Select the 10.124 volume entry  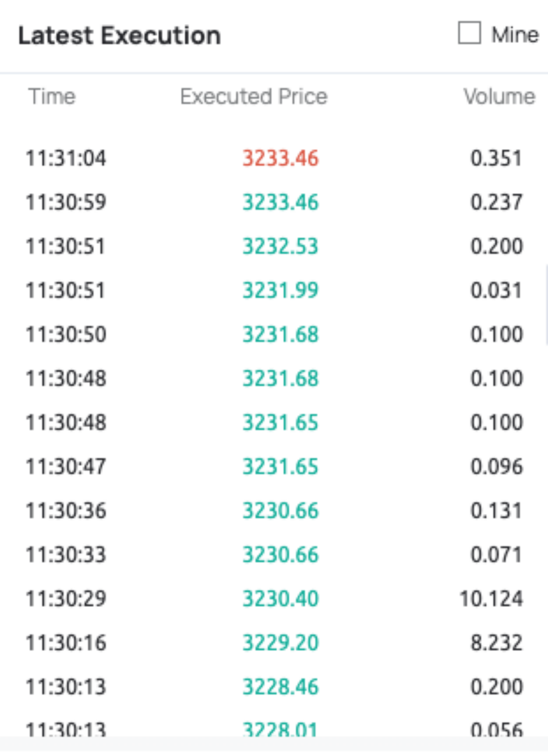[491, 599]
